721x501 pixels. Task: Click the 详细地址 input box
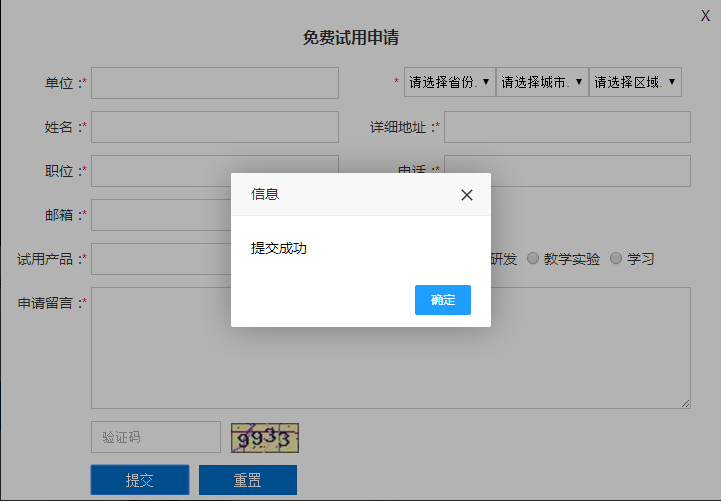coord(566,127)
